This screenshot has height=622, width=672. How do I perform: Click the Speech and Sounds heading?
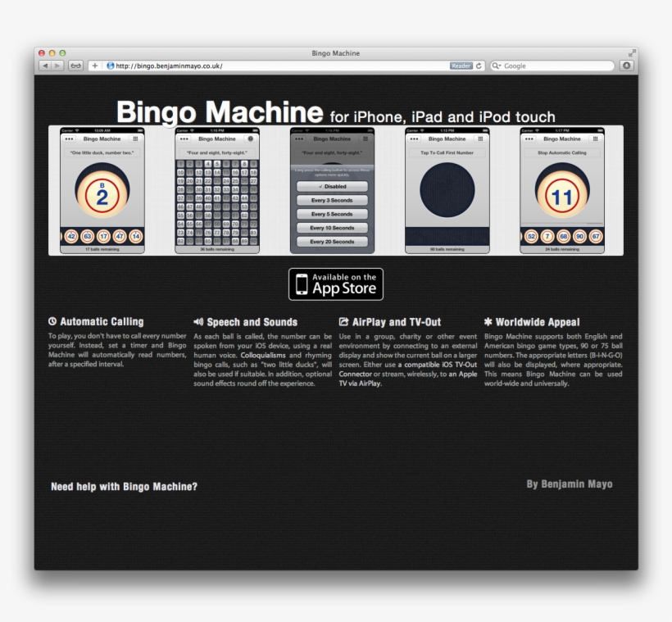tap(252, 322)
